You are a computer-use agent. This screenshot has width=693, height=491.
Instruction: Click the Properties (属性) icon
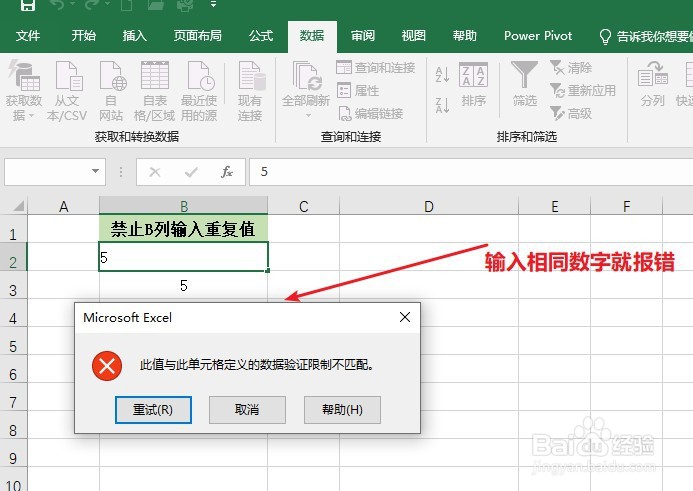point(344,90)
